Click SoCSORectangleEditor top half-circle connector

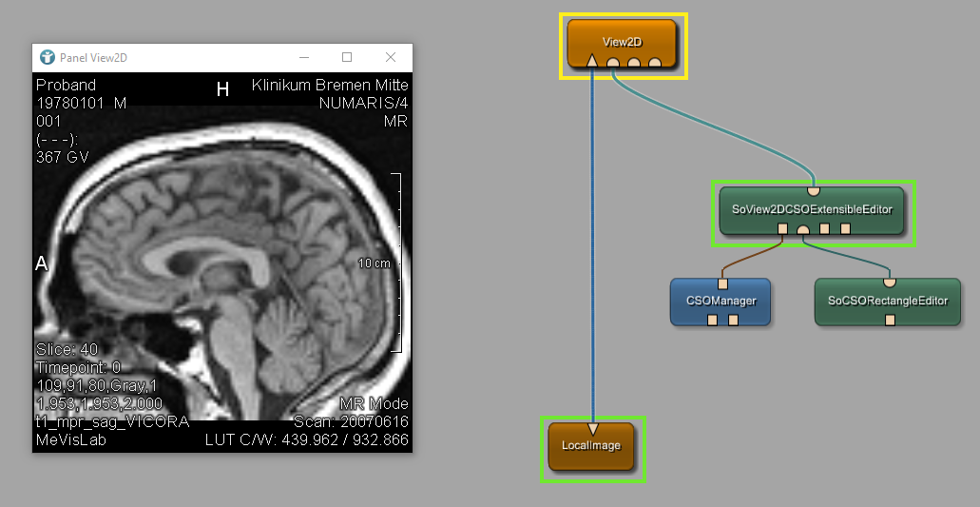889,283
